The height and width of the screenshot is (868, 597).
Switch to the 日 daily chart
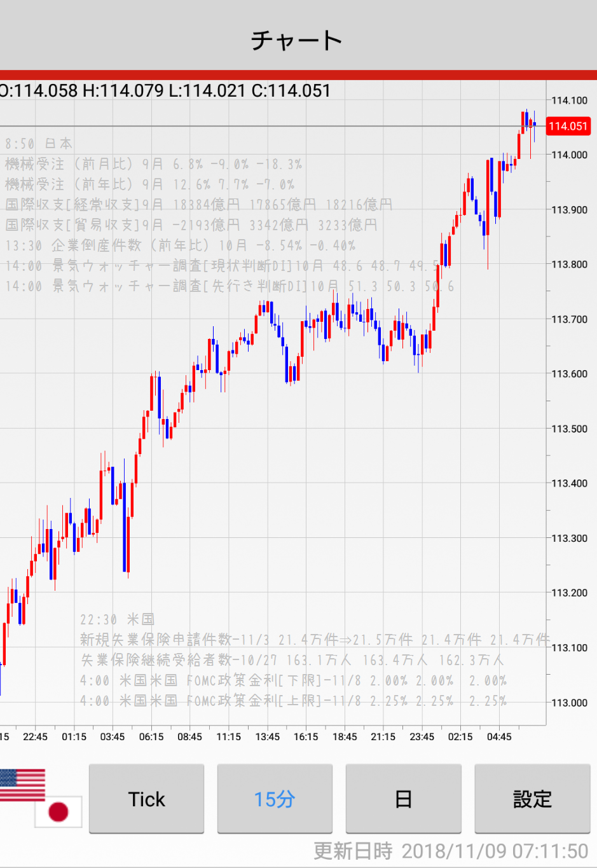403,799
